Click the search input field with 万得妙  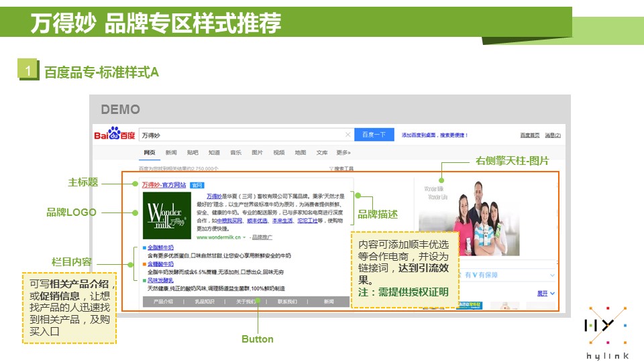241,135
